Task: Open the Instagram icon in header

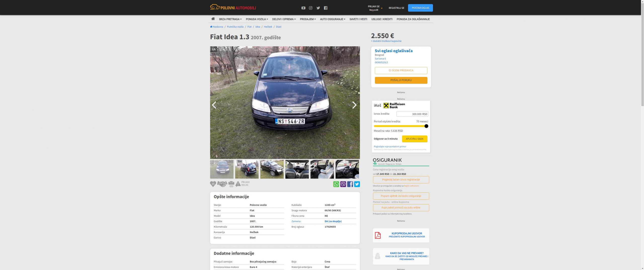Action: 311,8
